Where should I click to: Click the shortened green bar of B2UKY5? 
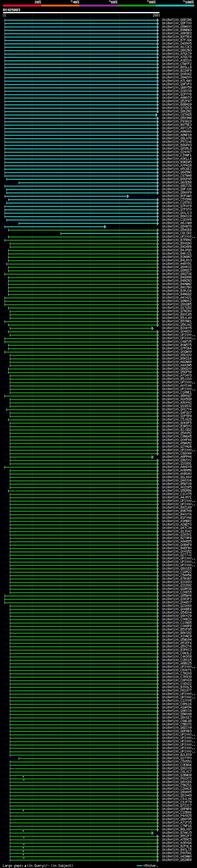(x=82, y=329)
